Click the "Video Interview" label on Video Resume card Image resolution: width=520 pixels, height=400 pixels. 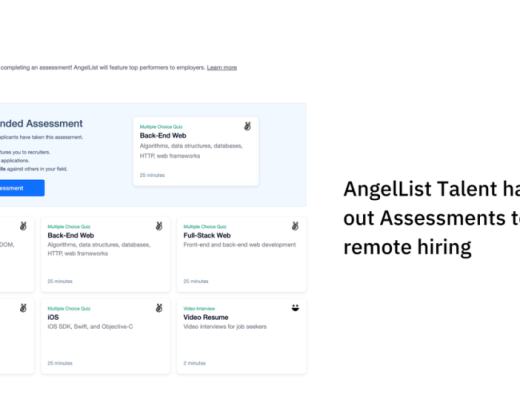click(199, 309)
